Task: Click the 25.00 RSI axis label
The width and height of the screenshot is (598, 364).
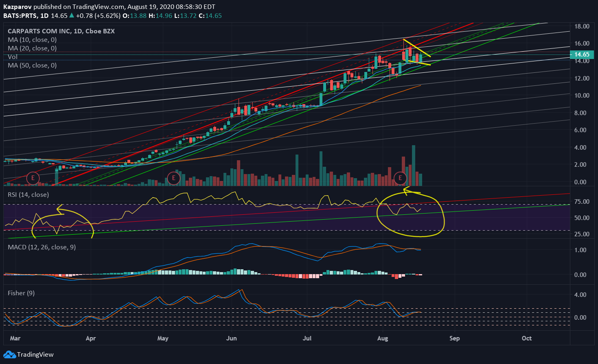Action: pos(582,234)
